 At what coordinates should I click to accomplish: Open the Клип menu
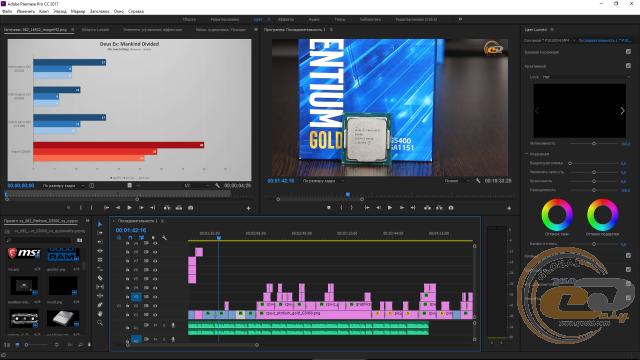coord(44,11)
